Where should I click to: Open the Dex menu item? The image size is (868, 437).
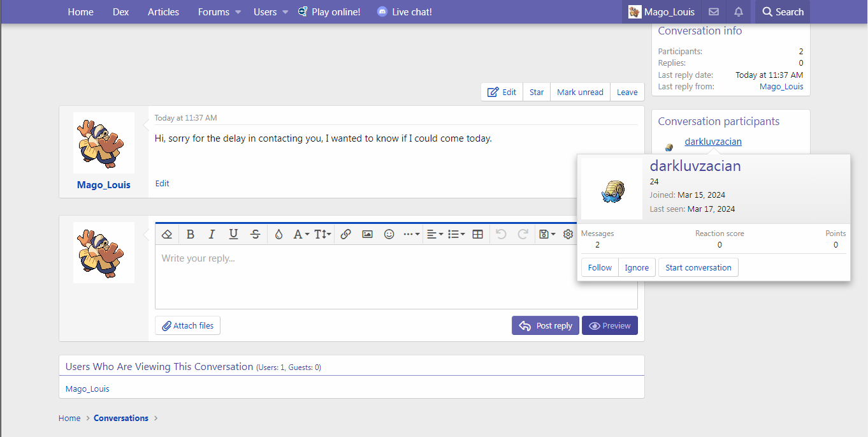pos(120,12)
